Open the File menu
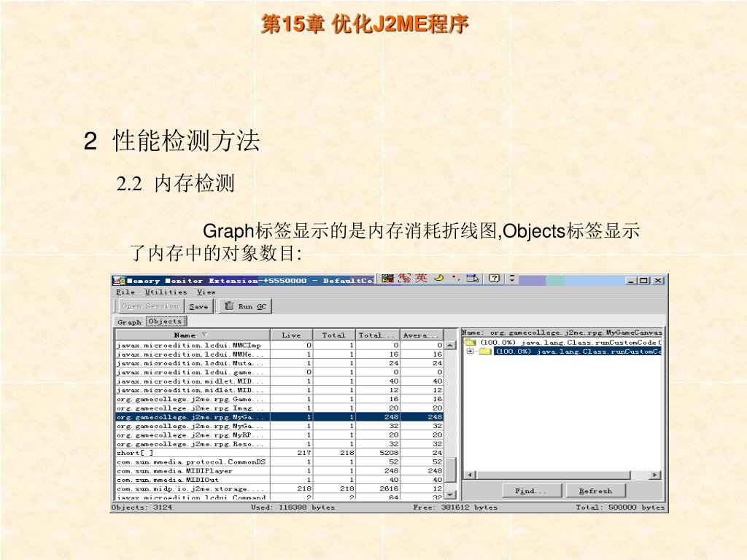This screenshot has width=747, height=560. (125, 292)
